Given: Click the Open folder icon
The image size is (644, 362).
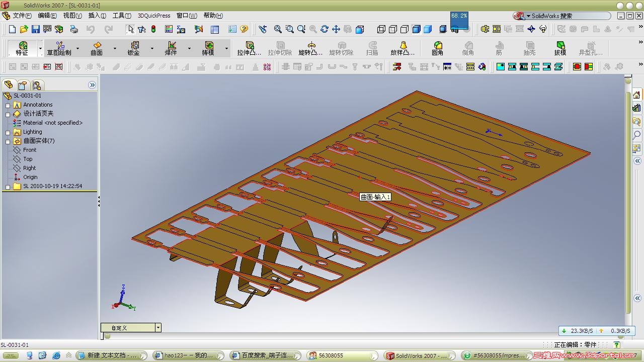Looking at the screenshot, I should pyautogui.click(x=24, y=29).
